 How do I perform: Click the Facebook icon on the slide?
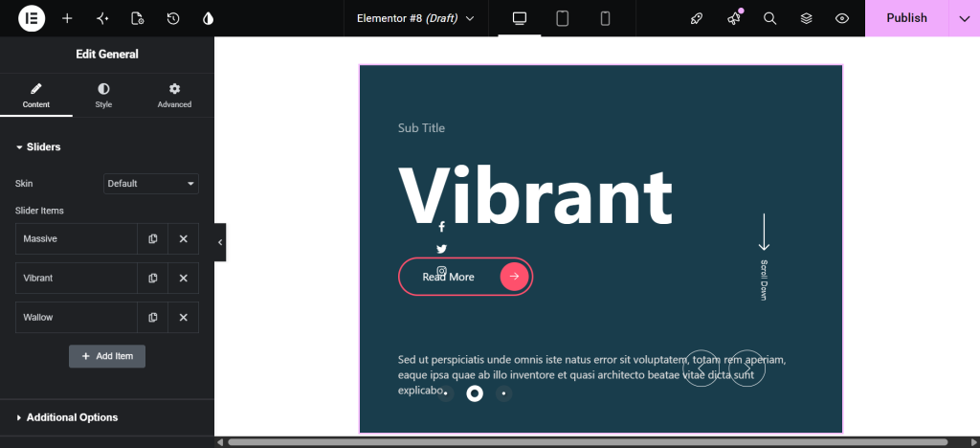pyautogui.click(x=441, y=226)
